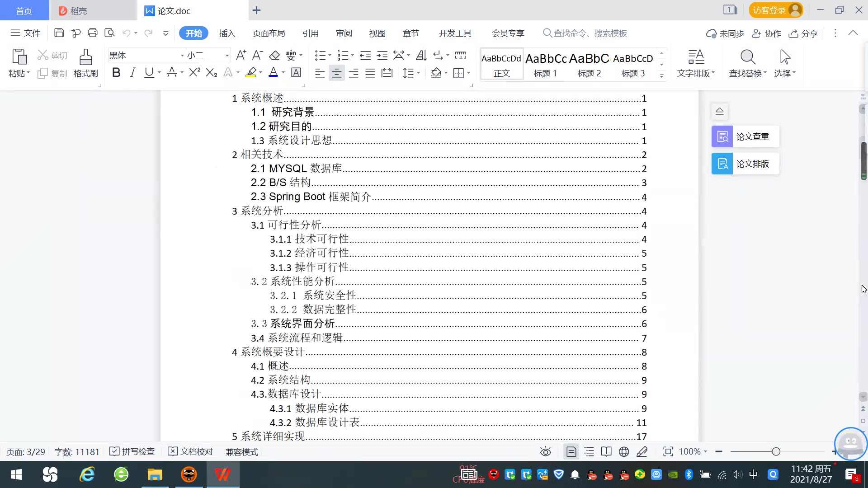Open the 插入 ribbon tab
The image size is (868, 488).
click(227, 33)
